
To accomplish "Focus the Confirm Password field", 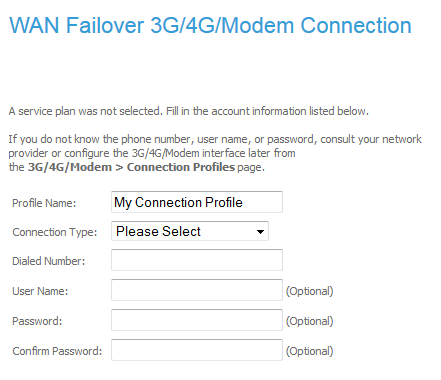I will point(197,350).
